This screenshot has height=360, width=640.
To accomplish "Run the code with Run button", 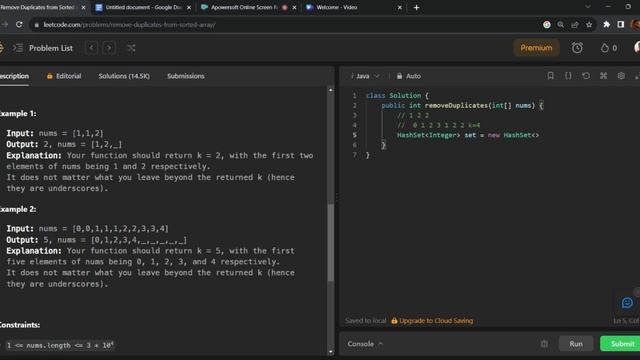I will (576, 344).
